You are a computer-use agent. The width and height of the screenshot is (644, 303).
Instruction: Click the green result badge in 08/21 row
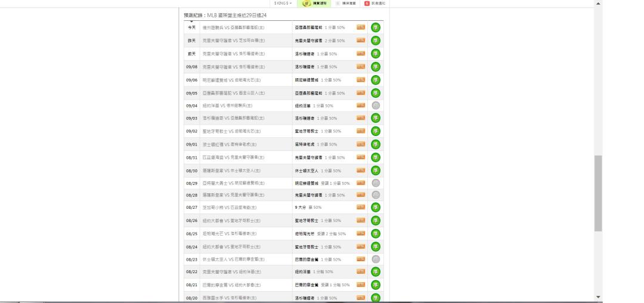pos(376,285)
